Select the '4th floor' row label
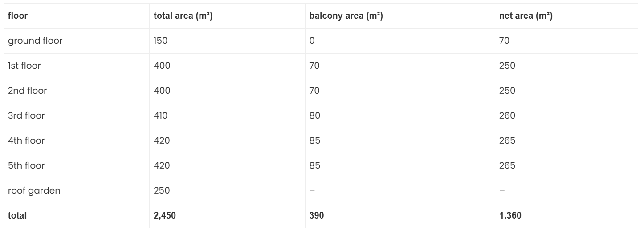 [26, 141]
